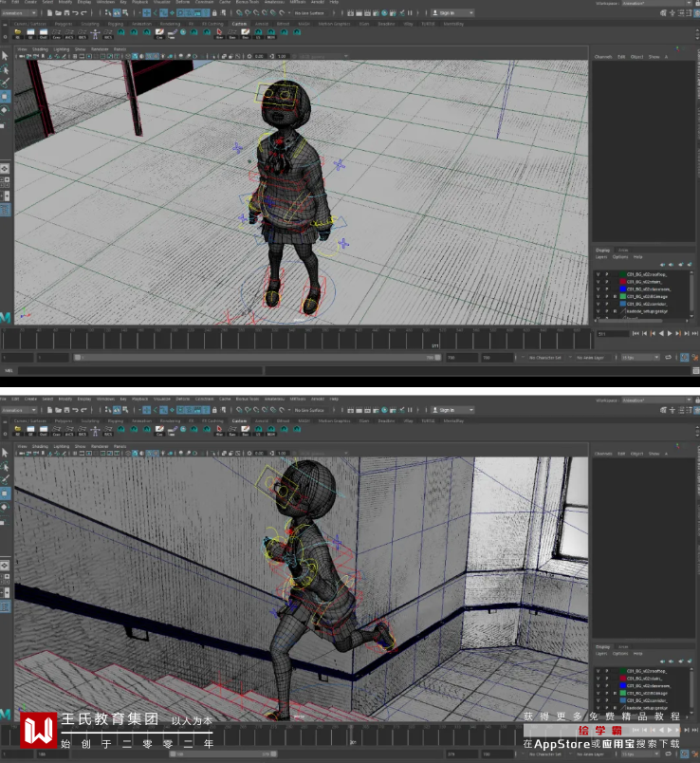Toggle V visibility of BGimage layer in top window
Screen dimensions: 700x763
pyautogui.click(x=599, y=296)
